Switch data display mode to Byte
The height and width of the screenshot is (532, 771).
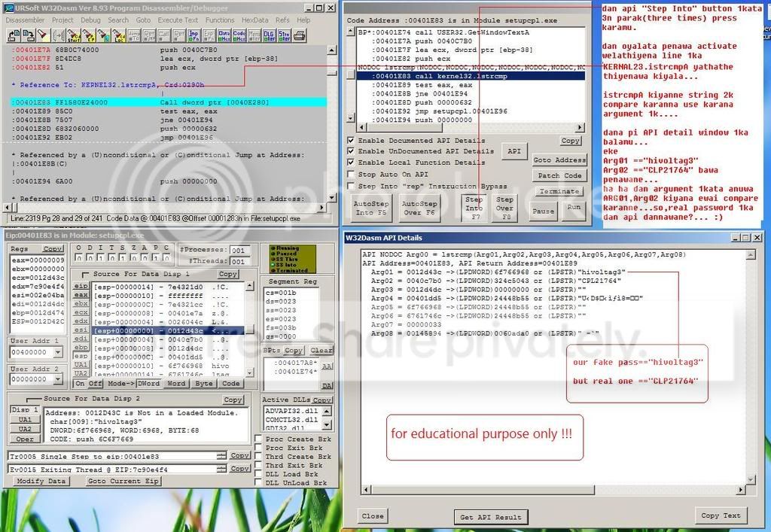pos(203,384)
